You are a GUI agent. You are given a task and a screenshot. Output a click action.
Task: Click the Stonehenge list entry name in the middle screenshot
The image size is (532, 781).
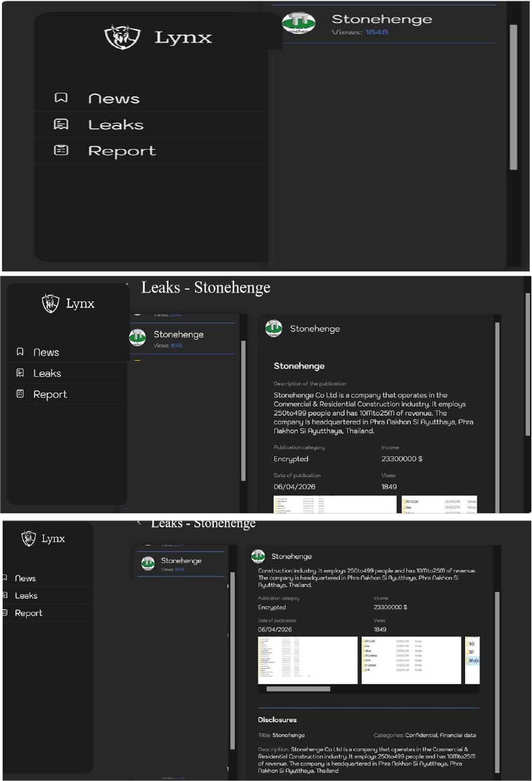tap(178, 334)
